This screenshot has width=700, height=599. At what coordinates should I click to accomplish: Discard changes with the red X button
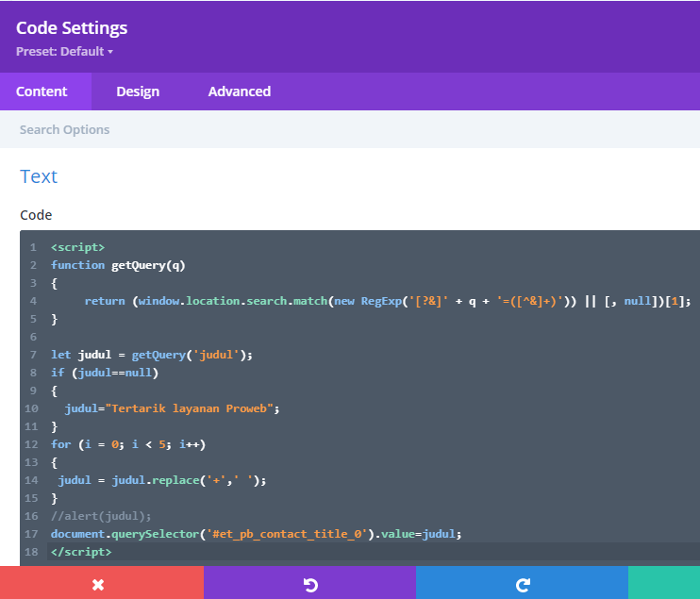102,582
